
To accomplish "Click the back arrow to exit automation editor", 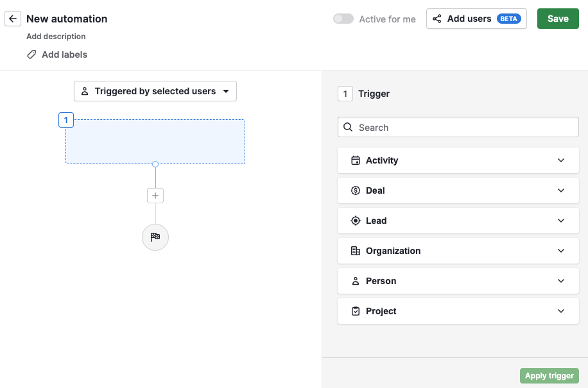I will (x=13, y=19).
